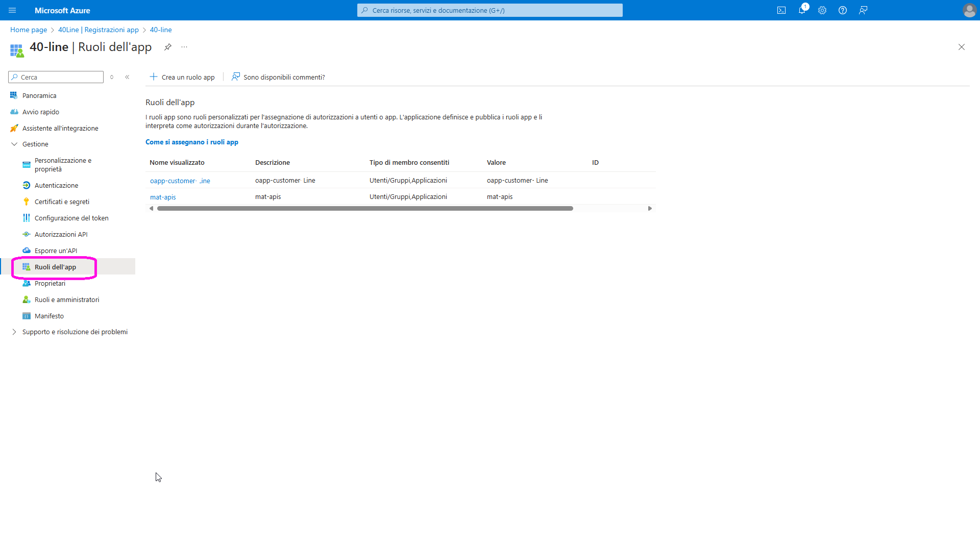The image size is (980, 551).
Task: Open 40Line Registrazioni app breadcrumb
Action: tap(98, 30)
